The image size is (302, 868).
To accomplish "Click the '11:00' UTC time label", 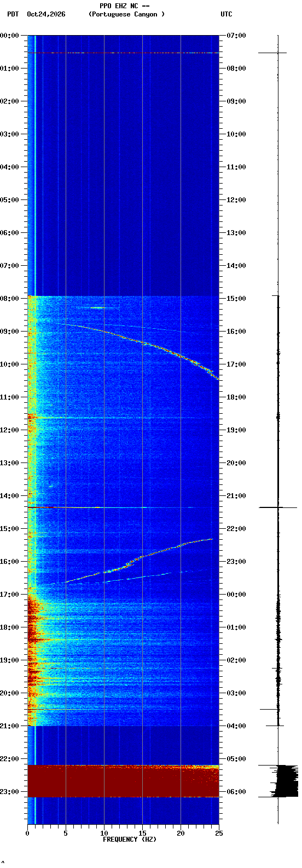I will 236,167.
